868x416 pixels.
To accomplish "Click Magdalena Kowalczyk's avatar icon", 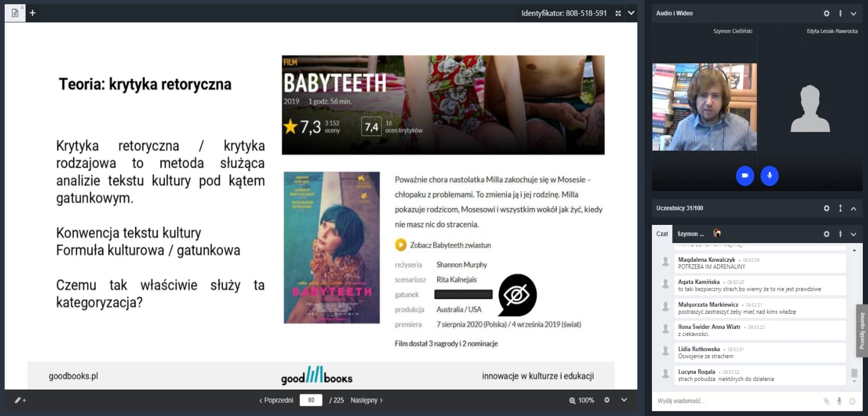I will click(665, 261).
